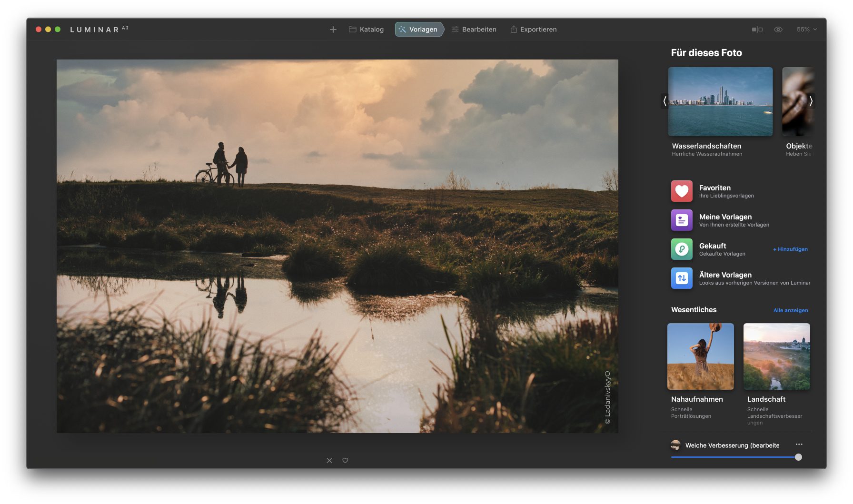Show previous template with left arrow
Screen dimensions: 853x504
click(x=665, y=101)
